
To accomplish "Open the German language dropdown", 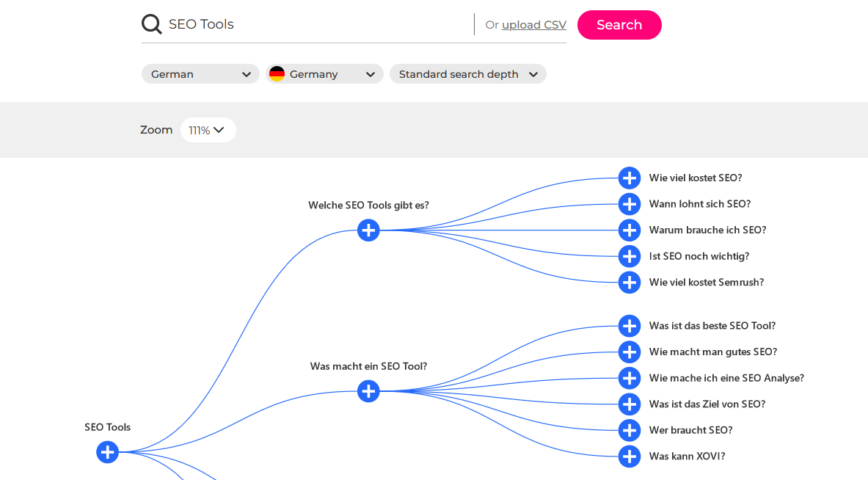I will tap(200, 74).
